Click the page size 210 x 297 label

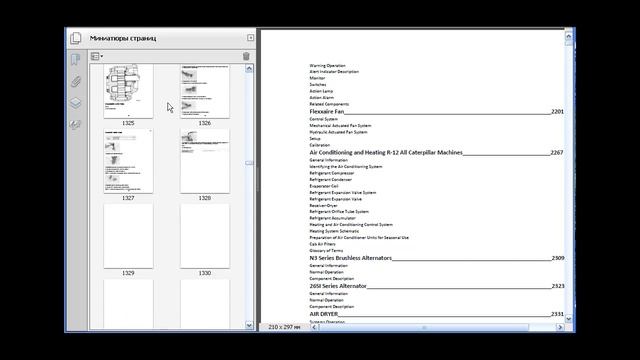(284, 327)
